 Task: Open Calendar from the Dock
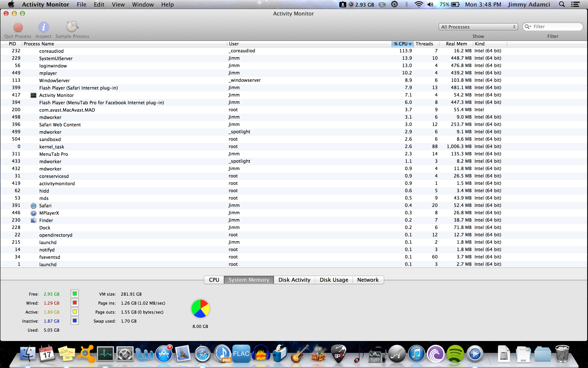click(x=47, y=353)
